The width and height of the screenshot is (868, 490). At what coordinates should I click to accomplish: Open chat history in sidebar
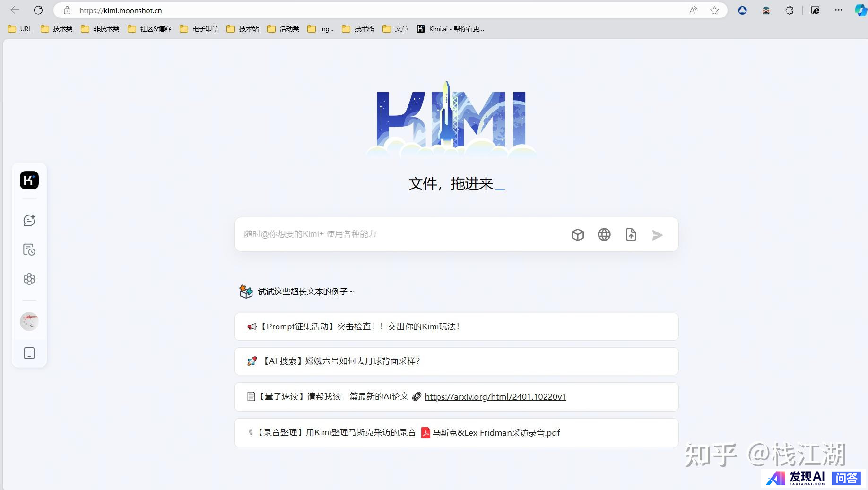tap(29, 249)
